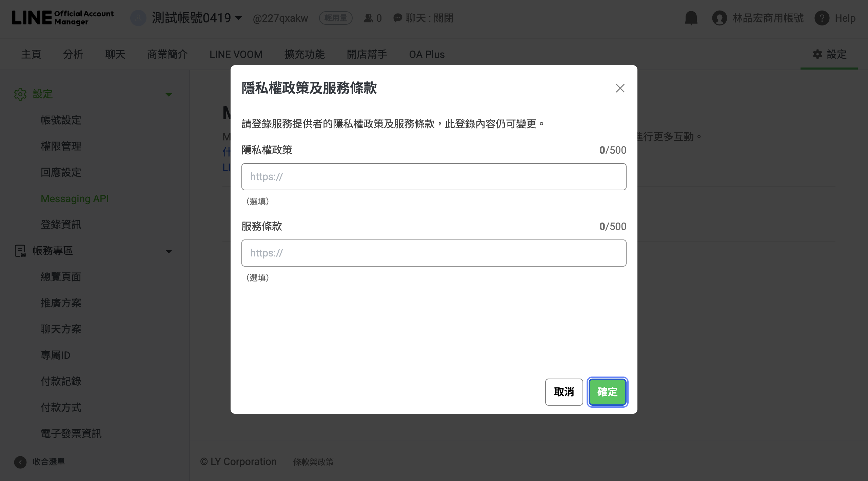This screenshot has height=481, width=868.
Task: Click the 設定 gear icon in top navigation
Action: point(817,54)
